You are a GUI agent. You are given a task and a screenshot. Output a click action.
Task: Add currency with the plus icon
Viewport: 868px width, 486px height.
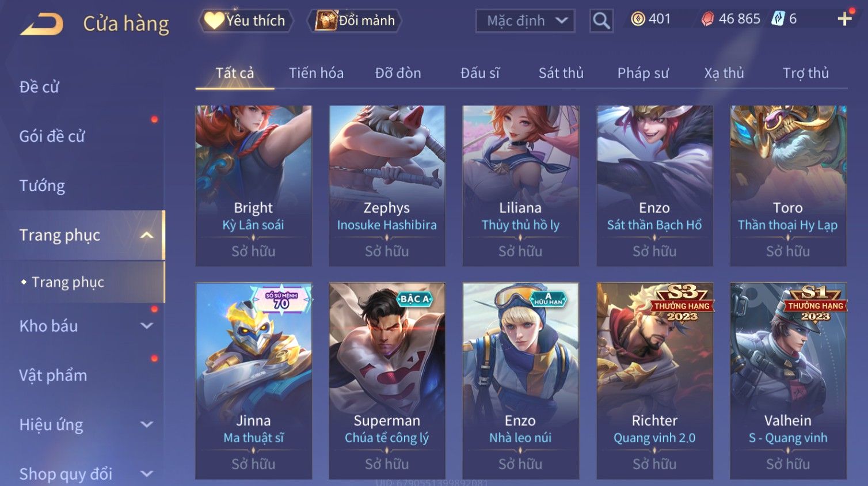coord(844,19)
